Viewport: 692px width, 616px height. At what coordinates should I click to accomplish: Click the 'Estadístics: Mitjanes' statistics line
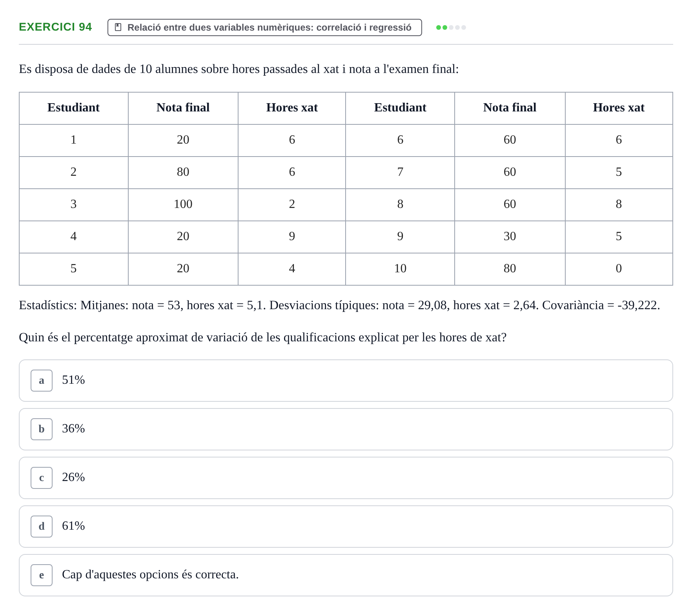pyautogui.click(x=340, y=305)
